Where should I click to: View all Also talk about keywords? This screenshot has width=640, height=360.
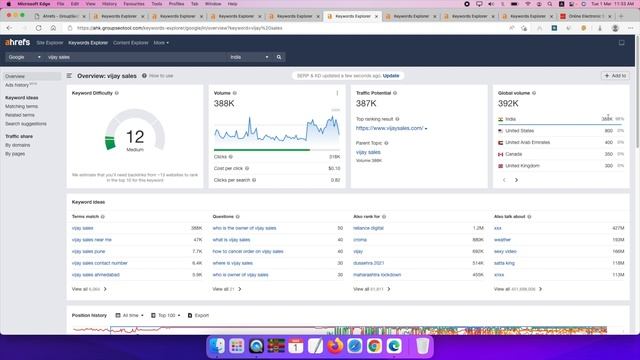tap(518, 289)
